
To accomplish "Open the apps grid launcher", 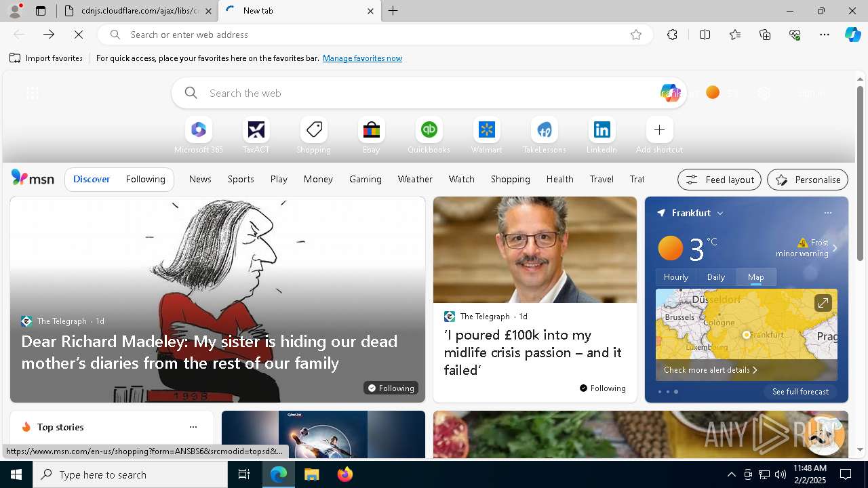I will (x=32, y=94).
